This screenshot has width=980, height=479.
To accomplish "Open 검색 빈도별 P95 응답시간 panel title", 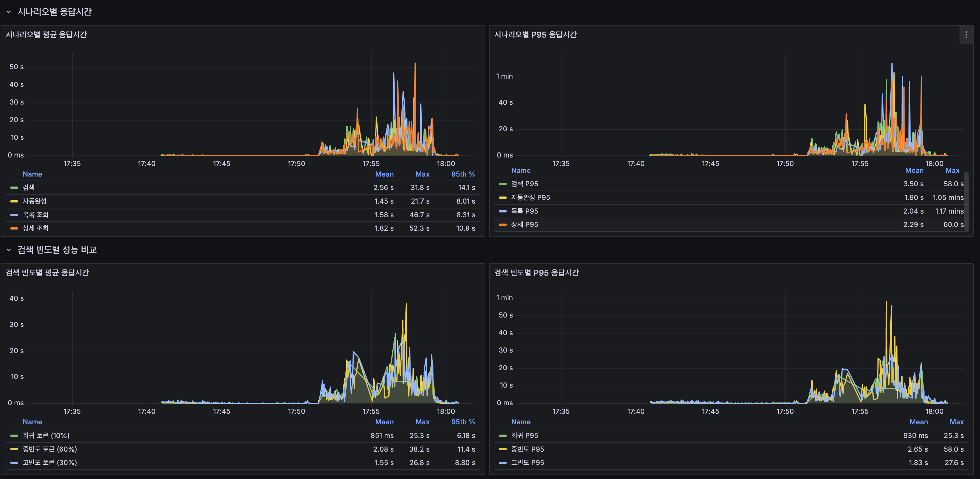I will [536, 273].
